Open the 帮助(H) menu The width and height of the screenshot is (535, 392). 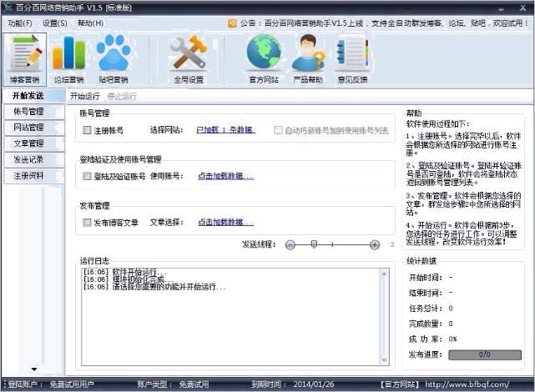pos(90,23)
